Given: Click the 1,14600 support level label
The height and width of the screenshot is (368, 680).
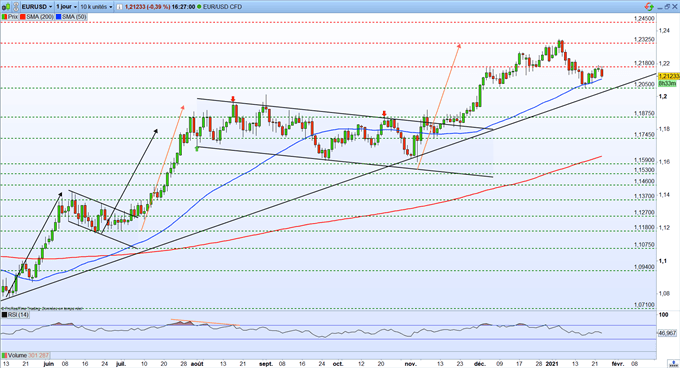Looking at the screenshot, I should (644, 181).
